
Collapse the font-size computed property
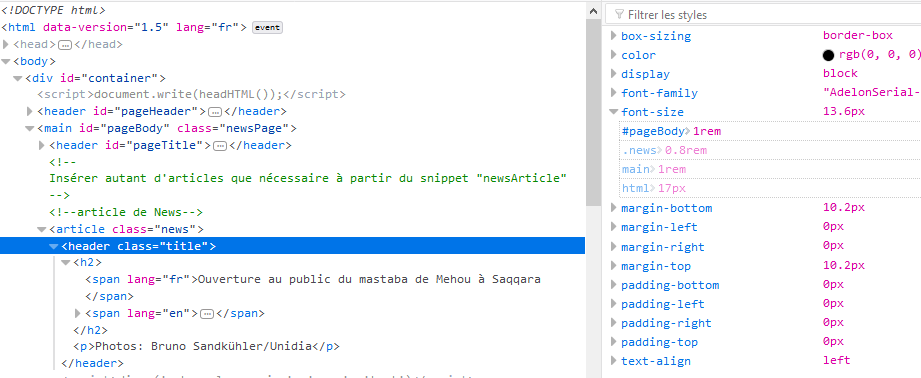[614, 112]
